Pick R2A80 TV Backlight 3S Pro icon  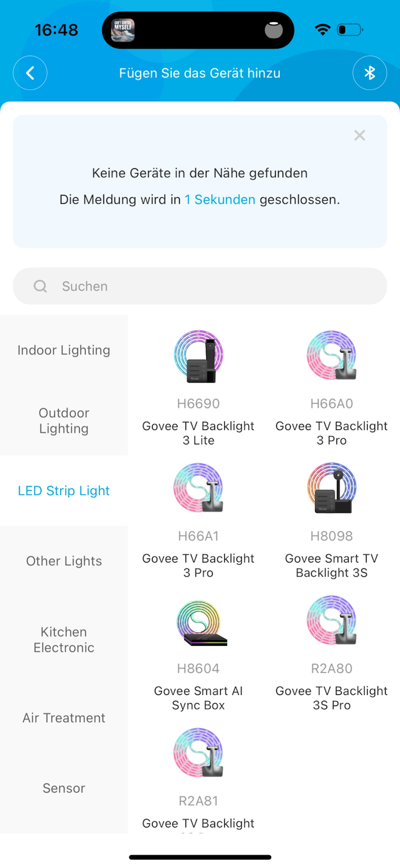[x=331, y=621]
